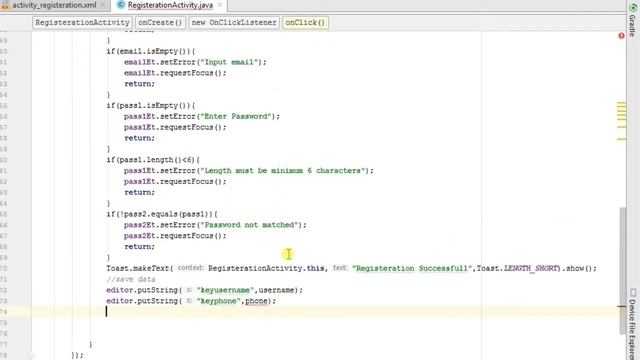This screenshot has width=640, height=360.
Task: Click RegisterationActivity.this argument
Action: [266, 268]
